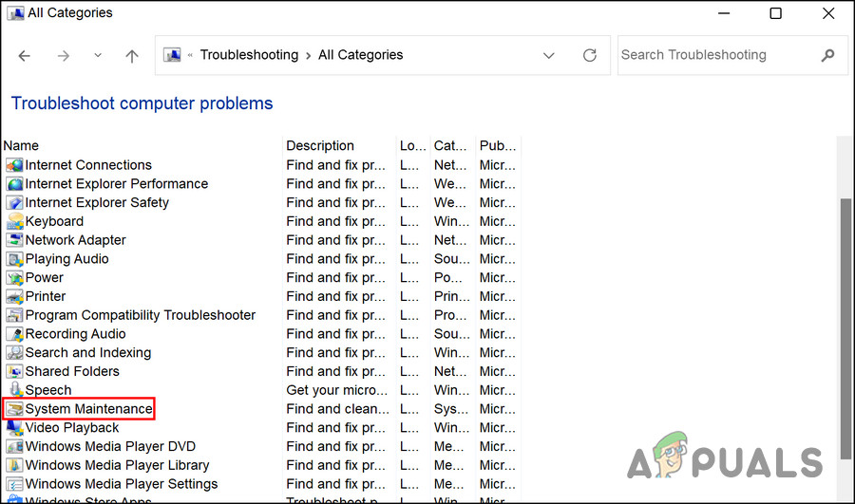Click the Power troubleshooter icon
This screenshot has width=855, height=504.
click(14, 278)
